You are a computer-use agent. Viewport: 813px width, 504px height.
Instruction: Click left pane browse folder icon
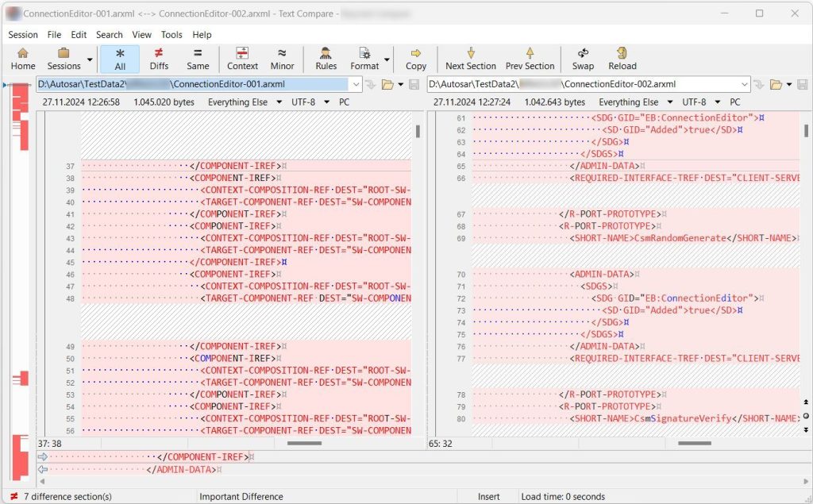[387, 84]
